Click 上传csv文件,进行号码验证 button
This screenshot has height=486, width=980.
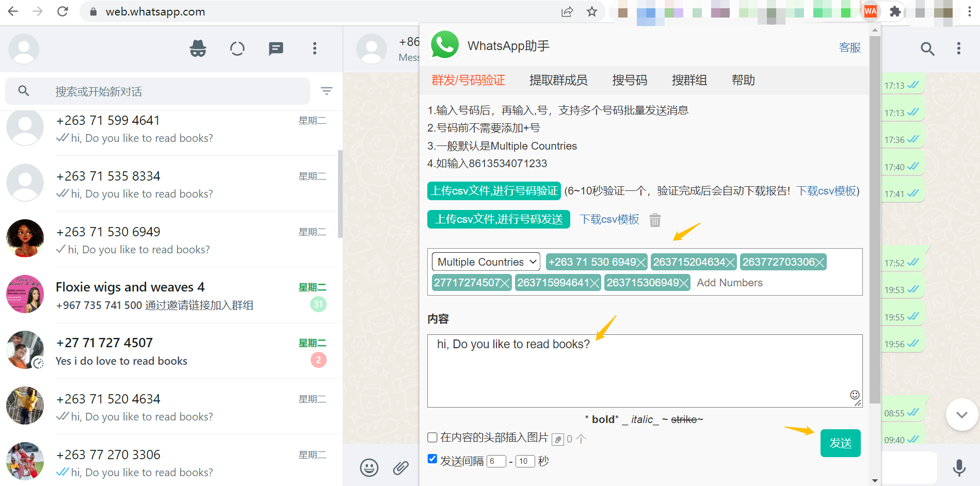pos(494,191)
